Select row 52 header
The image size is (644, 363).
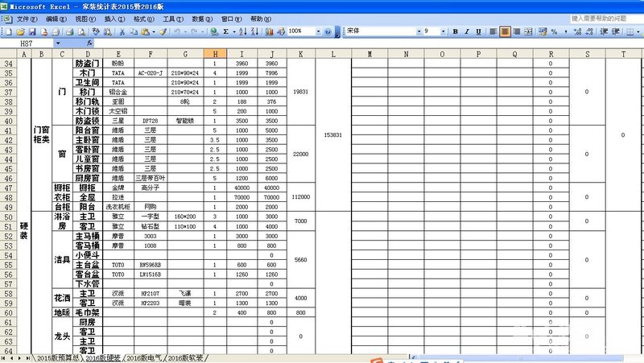pos(8,236)
